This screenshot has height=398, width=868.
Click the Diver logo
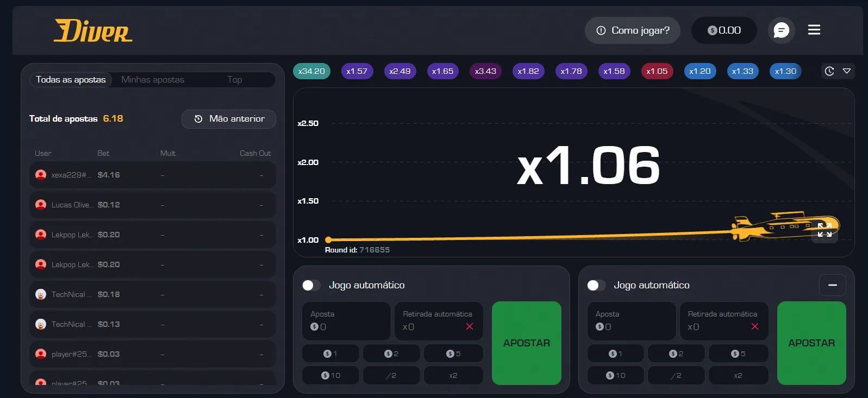93,30
